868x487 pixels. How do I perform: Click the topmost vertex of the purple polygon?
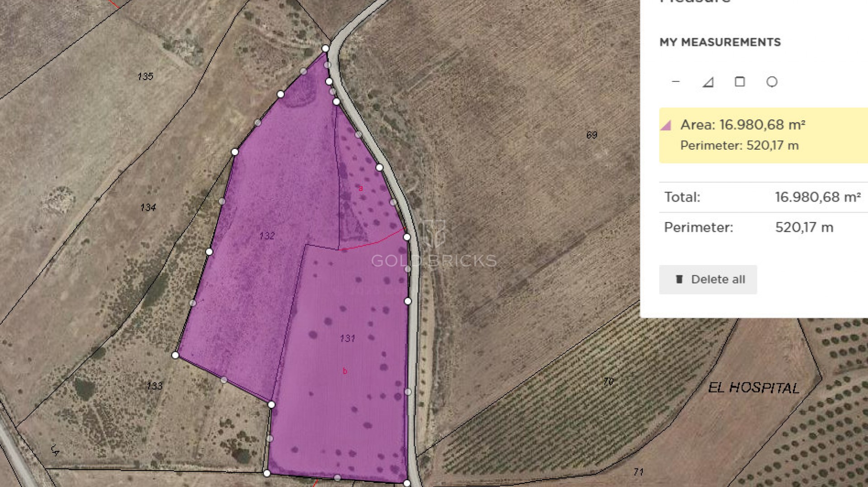[325, 48]
